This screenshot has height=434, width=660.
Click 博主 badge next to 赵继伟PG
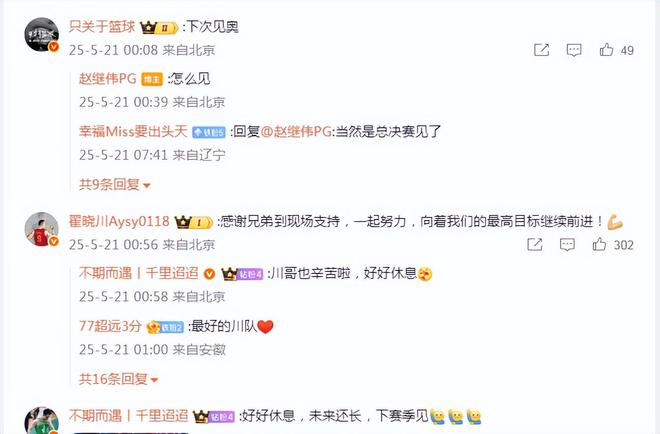click(152, 79)
